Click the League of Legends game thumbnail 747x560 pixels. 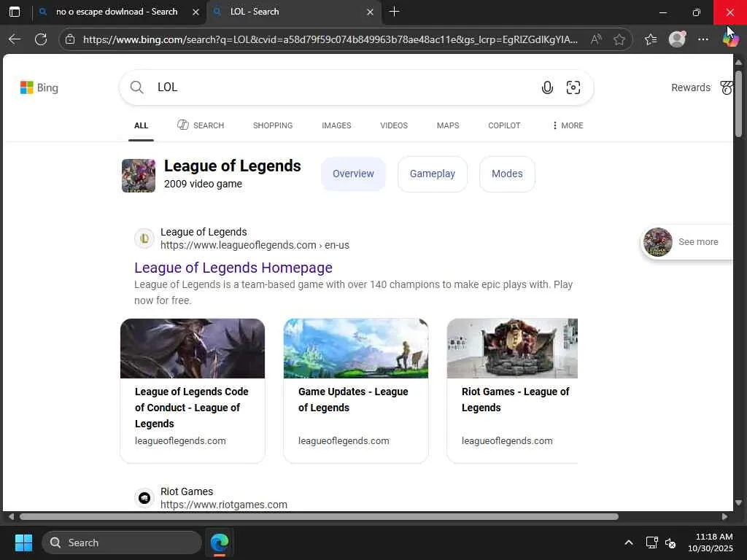click(138, 176)
